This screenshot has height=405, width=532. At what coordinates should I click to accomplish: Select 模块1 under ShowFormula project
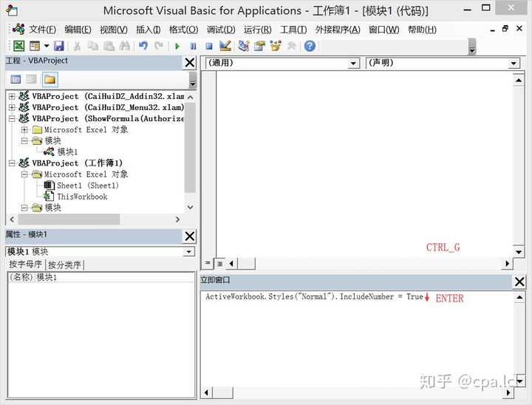point(67,152)
